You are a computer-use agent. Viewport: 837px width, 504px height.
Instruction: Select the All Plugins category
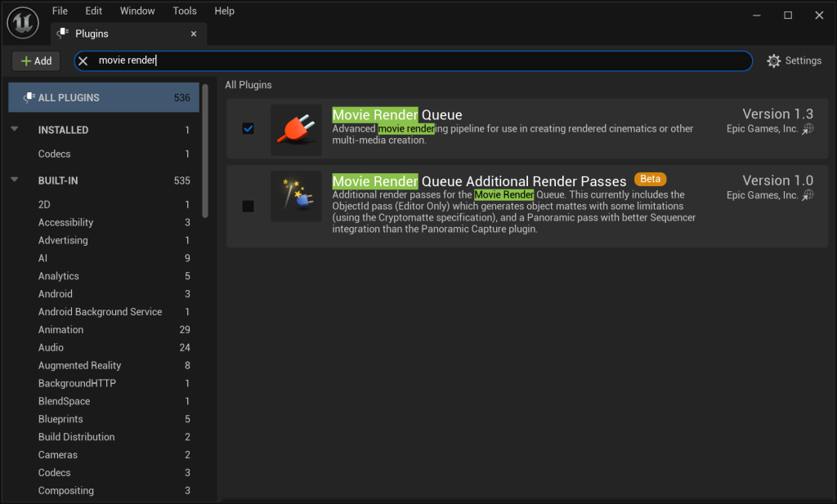104,97
